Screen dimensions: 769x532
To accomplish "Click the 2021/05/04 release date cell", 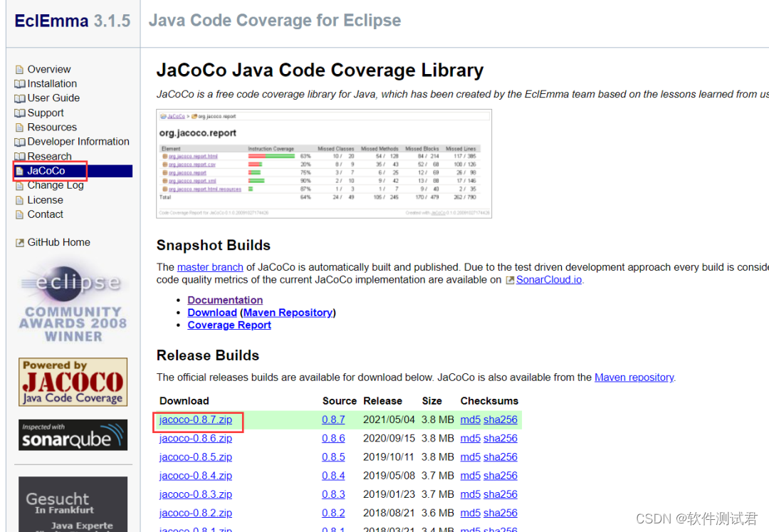I will [389, 419].
